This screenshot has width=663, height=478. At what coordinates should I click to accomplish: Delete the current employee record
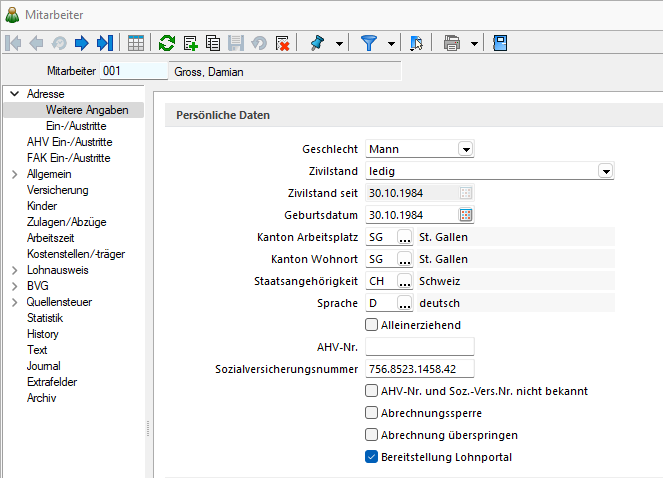coord(282,43)
